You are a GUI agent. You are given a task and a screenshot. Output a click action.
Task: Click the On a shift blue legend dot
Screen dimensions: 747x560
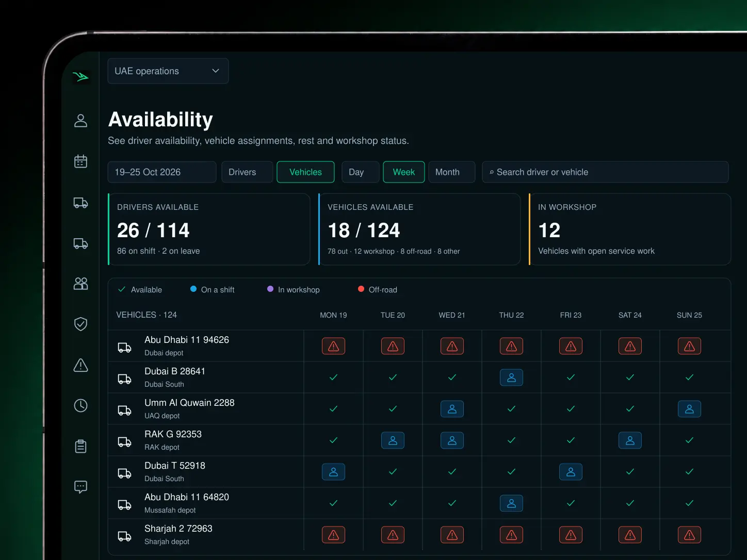coord(193,289)
